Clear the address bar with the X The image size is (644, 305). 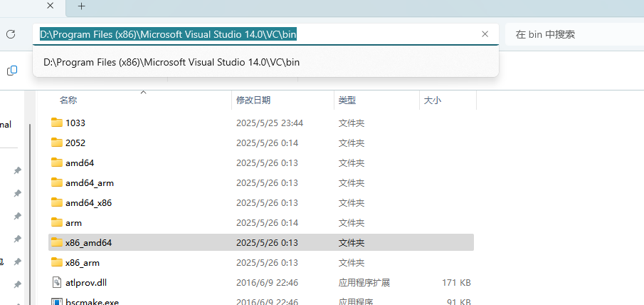tap(485, 34)
